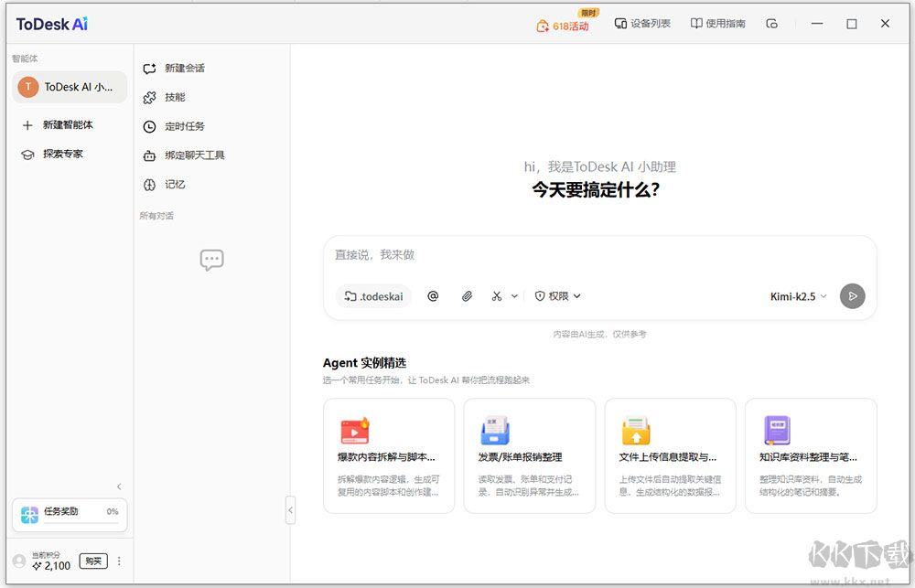The height and width of the screenshot is (588, 915).
Task: Select the ToDesk AI 小助理 agent
Action: (x=70, y=87)
